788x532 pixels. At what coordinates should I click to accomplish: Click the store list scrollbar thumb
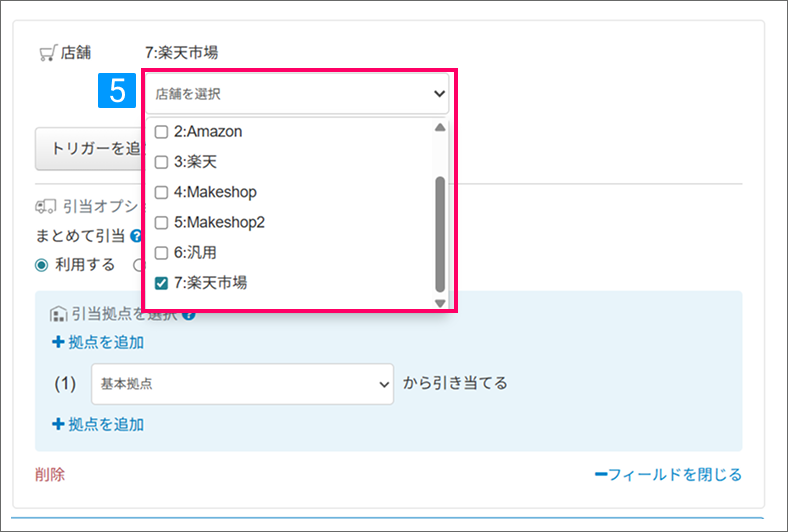click(440, 235)
